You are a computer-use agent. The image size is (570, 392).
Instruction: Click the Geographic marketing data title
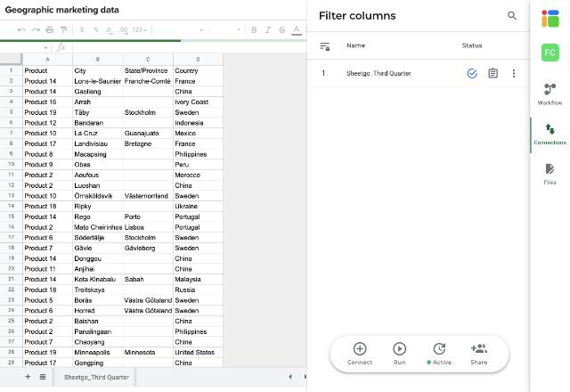coord(61,10)
